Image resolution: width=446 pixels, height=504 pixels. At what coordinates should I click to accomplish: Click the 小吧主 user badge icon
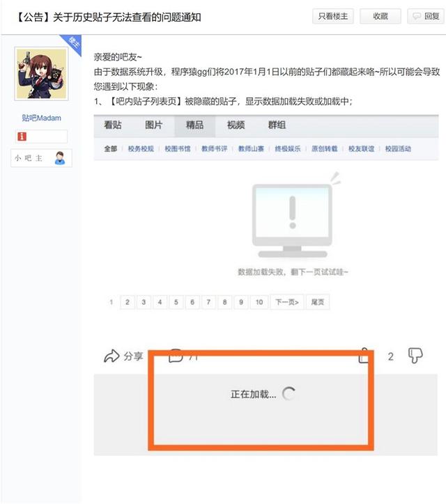(59, 158)
